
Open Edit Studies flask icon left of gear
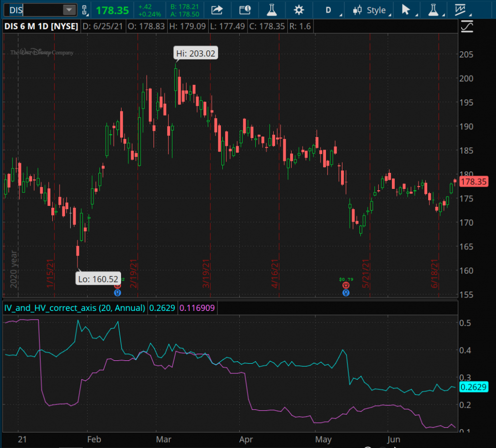click(272, 10)
